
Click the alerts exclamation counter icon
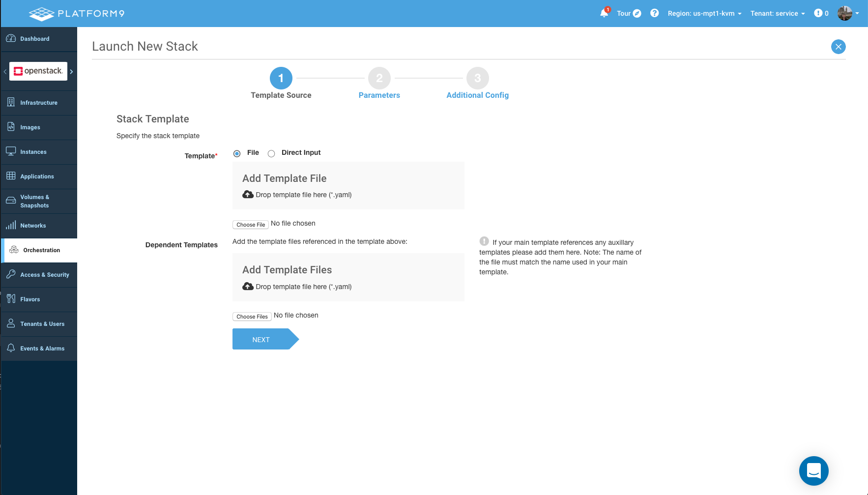818,13
